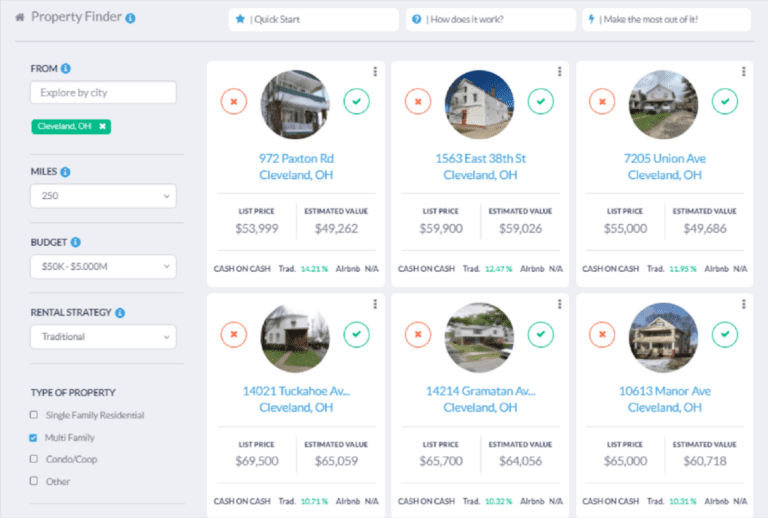Open the Miles dropdown showing 250
The width and height of the screenshot is (768, 518).
(x=103, y=196)
